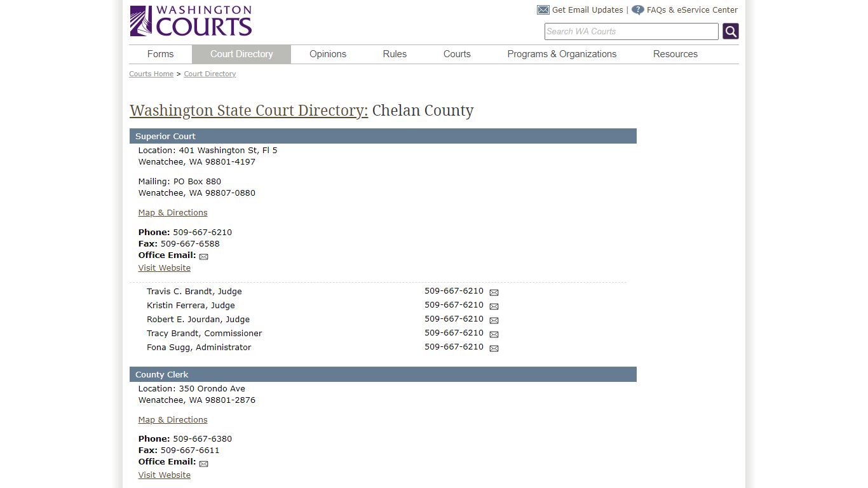
Task: Open the Opinions section
Action: [328, 54]
